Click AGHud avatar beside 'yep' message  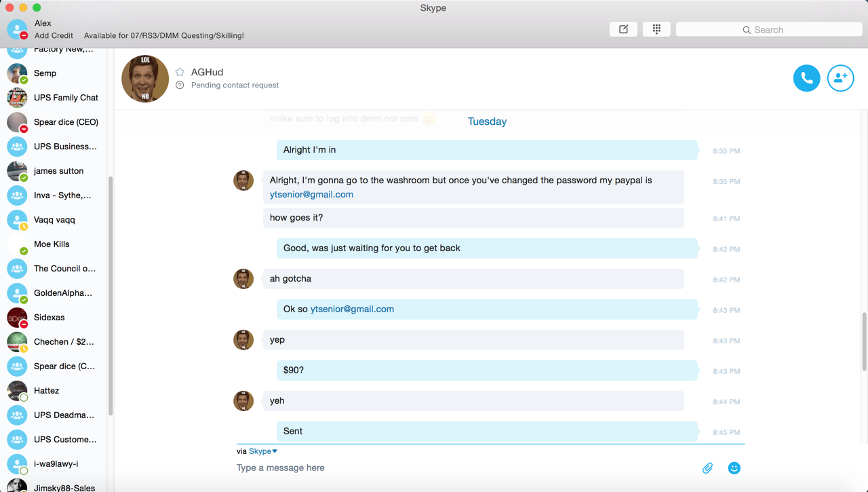click(x=243, y=340)
